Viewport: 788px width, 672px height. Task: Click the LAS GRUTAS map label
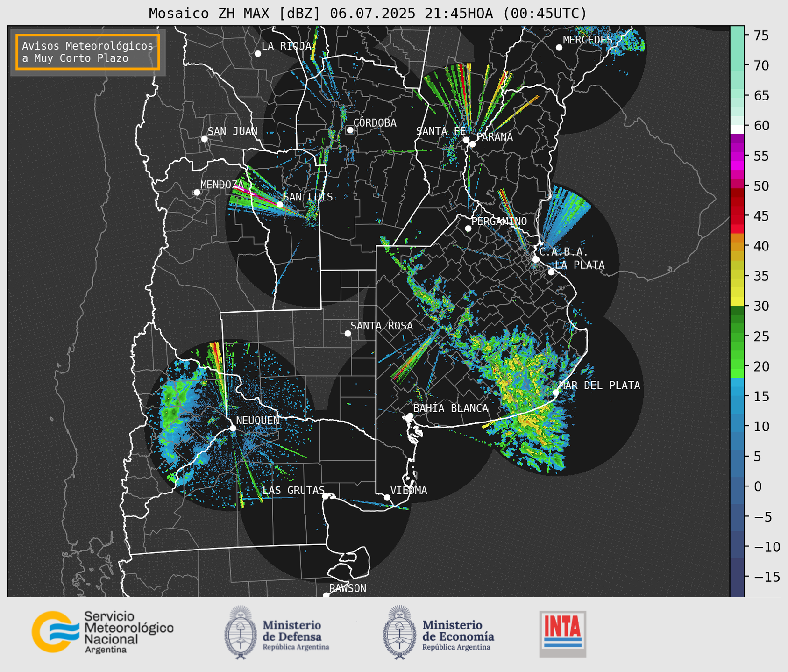pos(293,490)
